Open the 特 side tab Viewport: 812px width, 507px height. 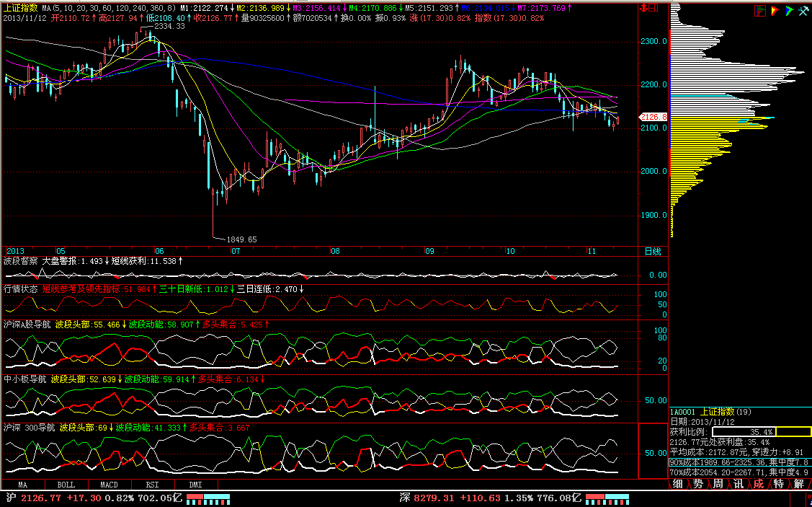point(778,484)
